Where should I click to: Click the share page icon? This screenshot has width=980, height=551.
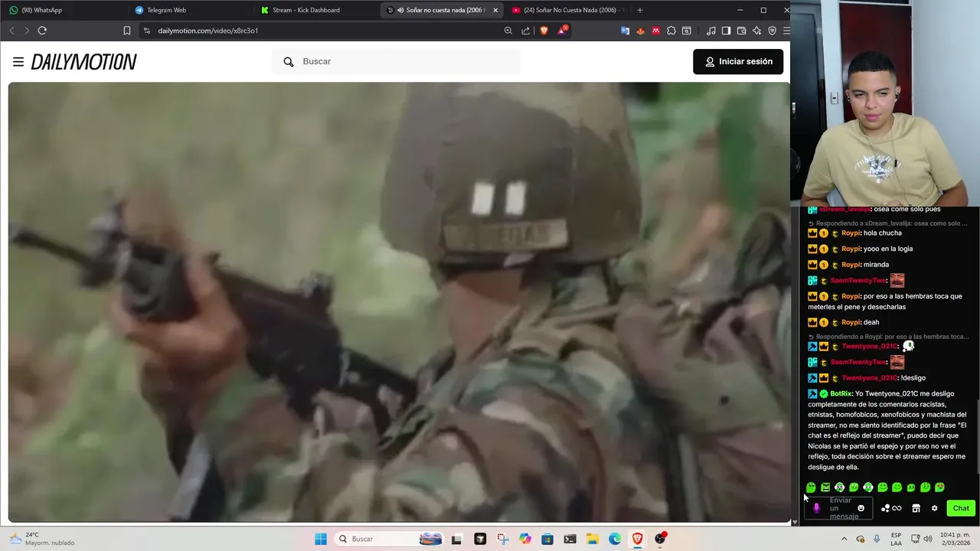[x=526, y=31]
